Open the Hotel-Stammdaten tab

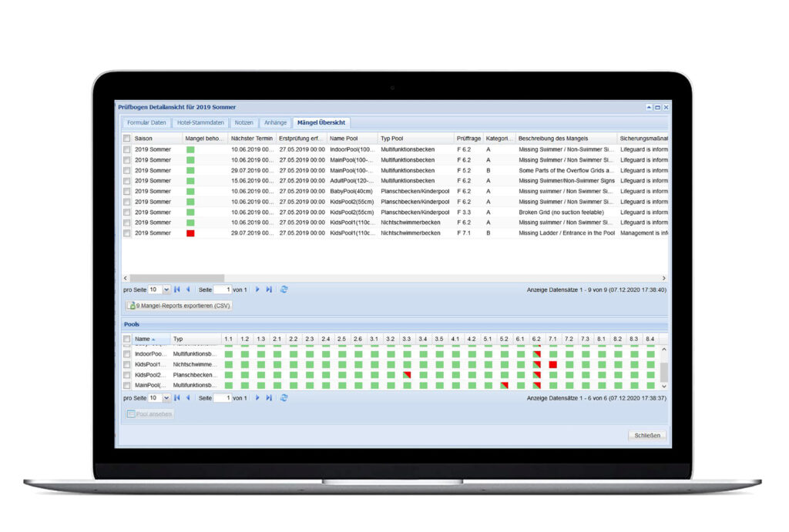(x=200, y=122)
